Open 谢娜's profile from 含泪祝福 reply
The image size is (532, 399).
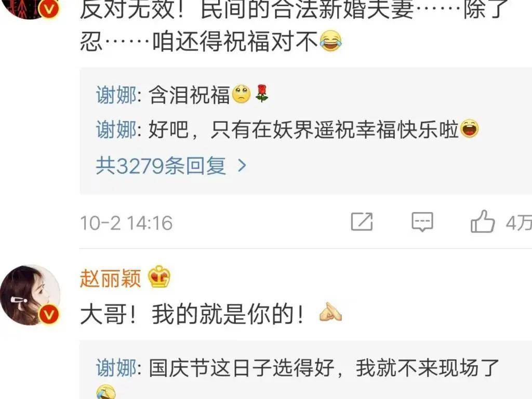pos(116,95)
